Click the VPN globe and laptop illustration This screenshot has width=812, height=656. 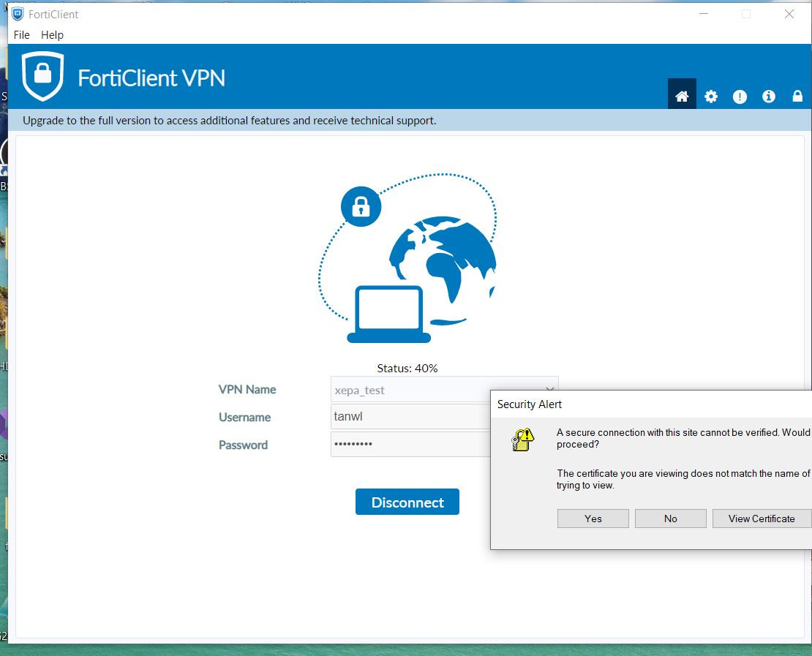[x=407, y=258]
